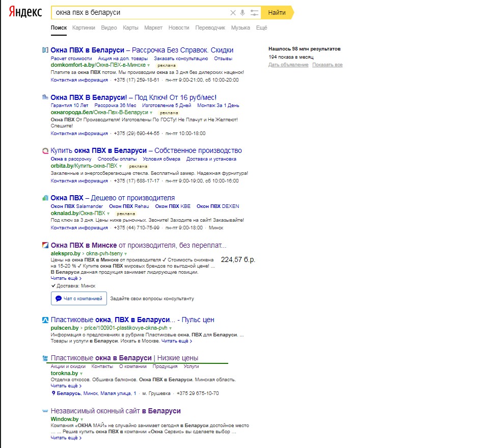Screen dimensions: 484x448
Task: Expand dropdown arrow next to orbita.by URL
Action: point(120,166)
